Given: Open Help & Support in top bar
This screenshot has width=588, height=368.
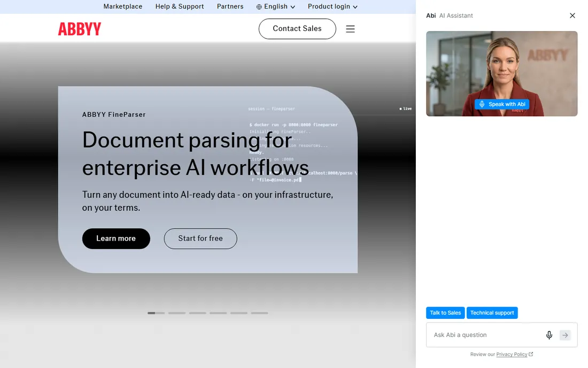Looking at the screenshot, I should 180,7.
